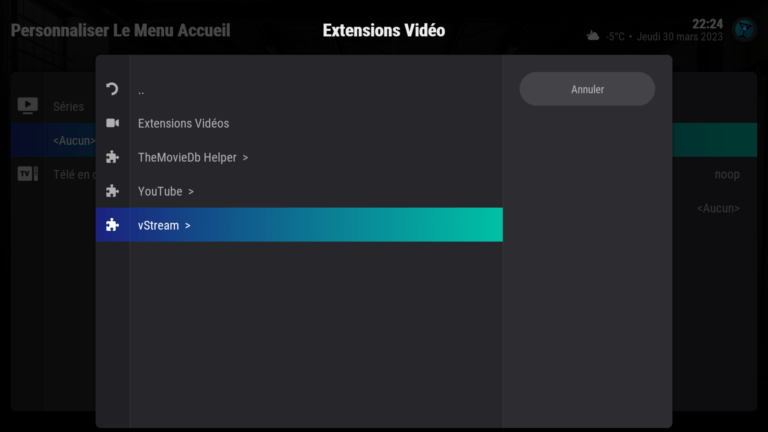This screenshot has height=432, width=768.
Task: Click the weather cloud icon in header
Action: (x=593, y=36)
